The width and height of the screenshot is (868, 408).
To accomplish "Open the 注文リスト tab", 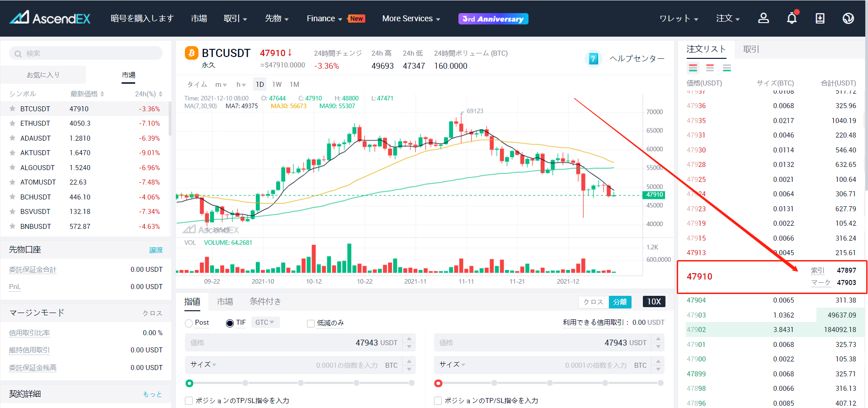I will [x=706, y=49].
